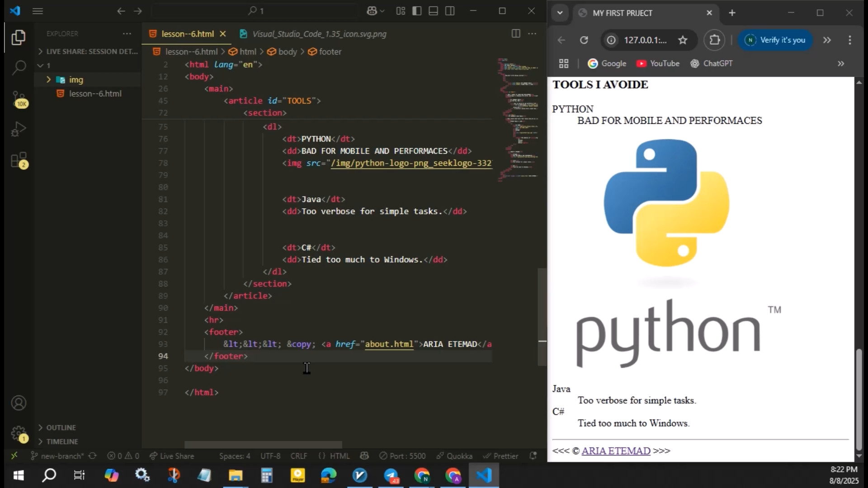868x488 pixels.
Task: Click Port : 5500 live server button
Action: pos(403,456)
